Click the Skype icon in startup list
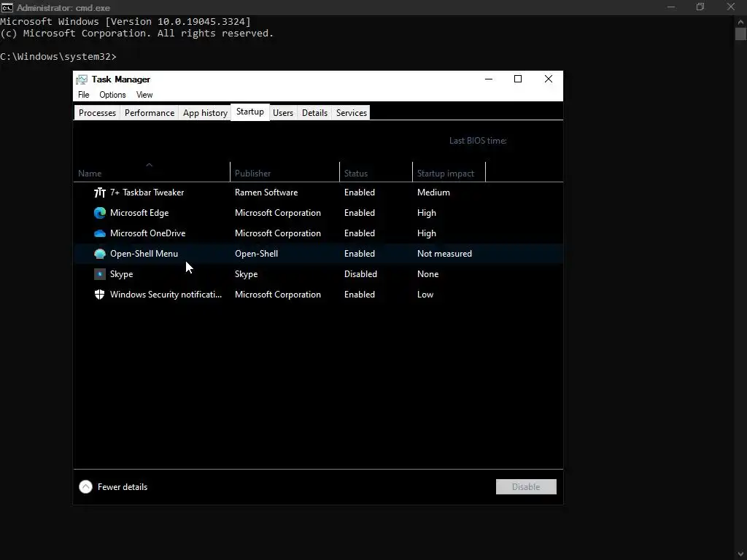 pos(99,274)
